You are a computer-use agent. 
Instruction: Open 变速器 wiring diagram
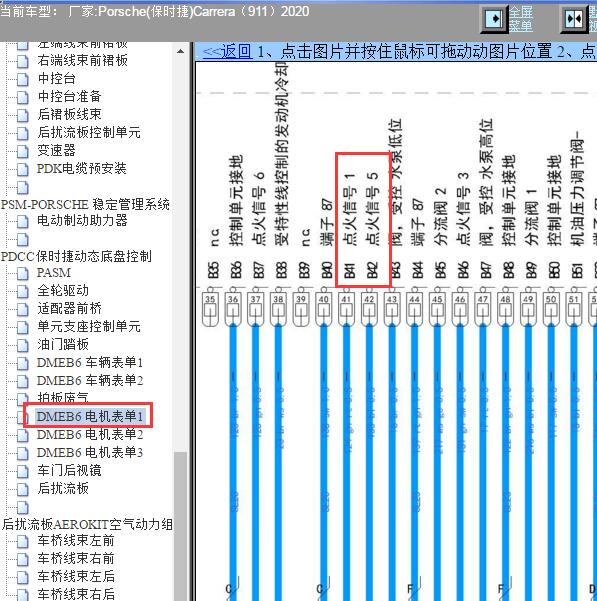56,150
